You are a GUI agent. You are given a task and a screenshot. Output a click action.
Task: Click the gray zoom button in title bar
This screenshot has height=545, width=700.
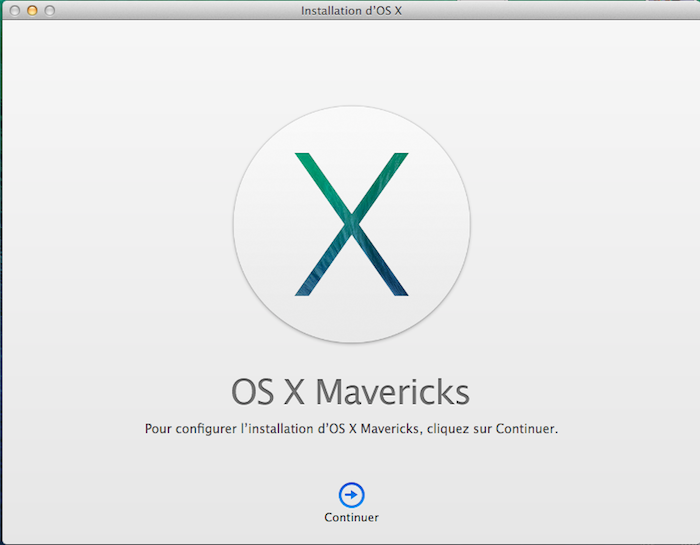click(x=50, y=10)
